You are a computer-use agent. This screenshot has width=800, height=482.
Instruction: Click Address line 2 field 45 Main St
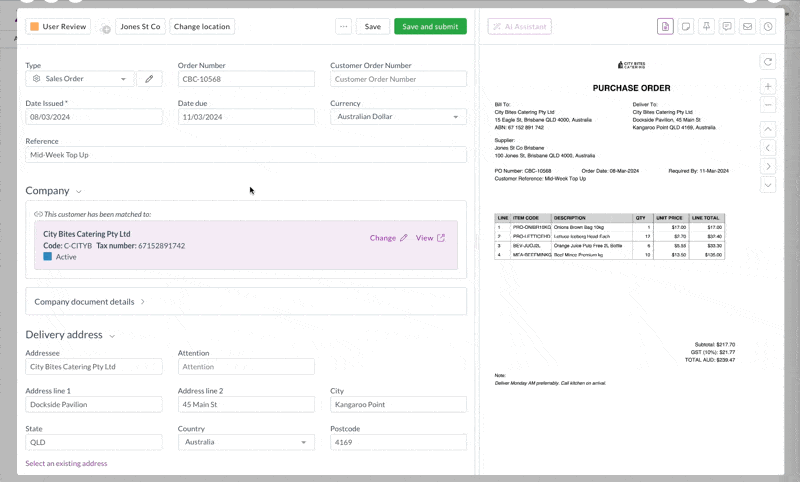(x=246, y=404)
